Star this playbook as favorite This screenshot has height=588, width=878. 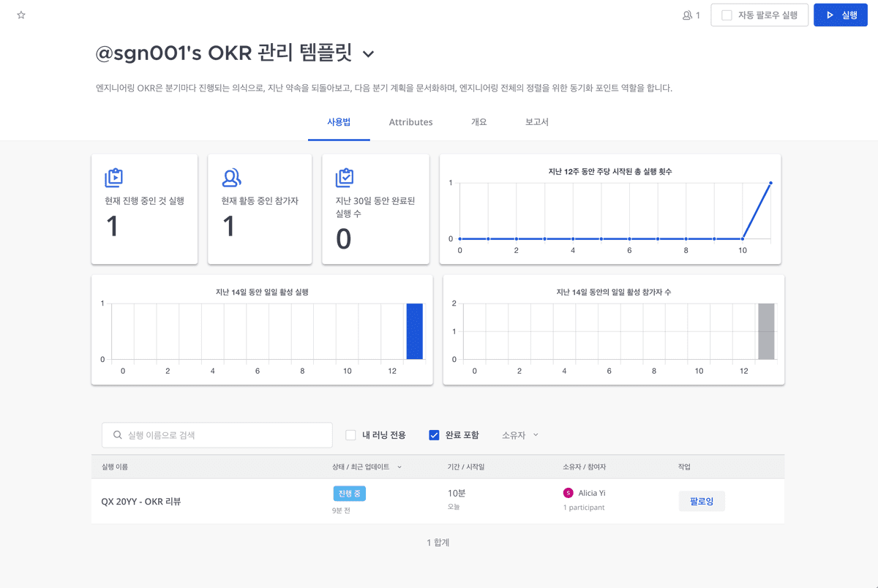pos(21,15)
